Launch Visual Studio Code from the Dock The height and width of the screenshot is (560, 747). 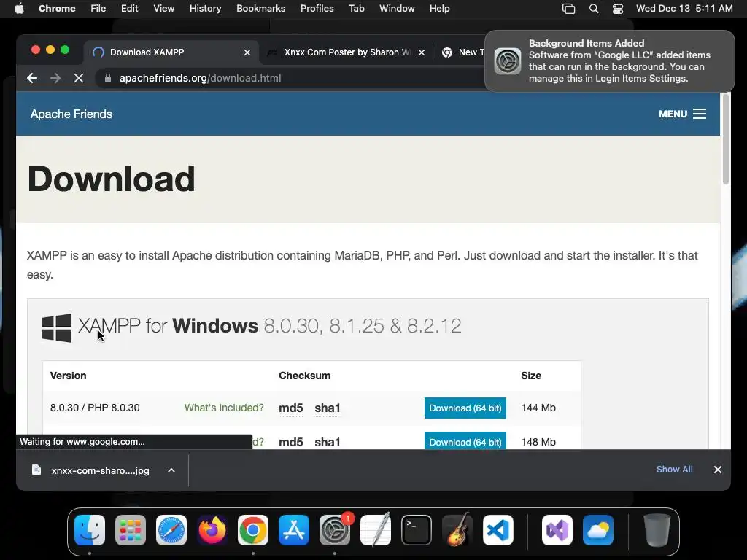498,530
